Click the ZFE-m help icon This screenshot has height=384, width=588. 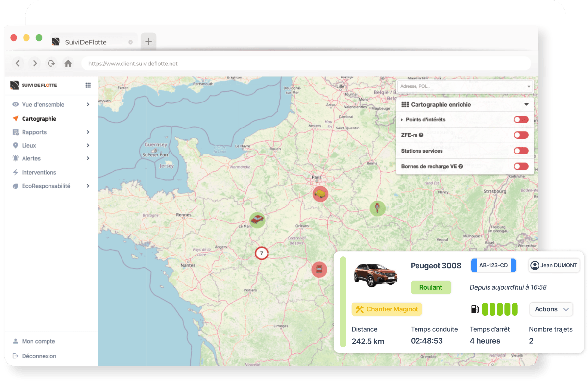(421, 135)
